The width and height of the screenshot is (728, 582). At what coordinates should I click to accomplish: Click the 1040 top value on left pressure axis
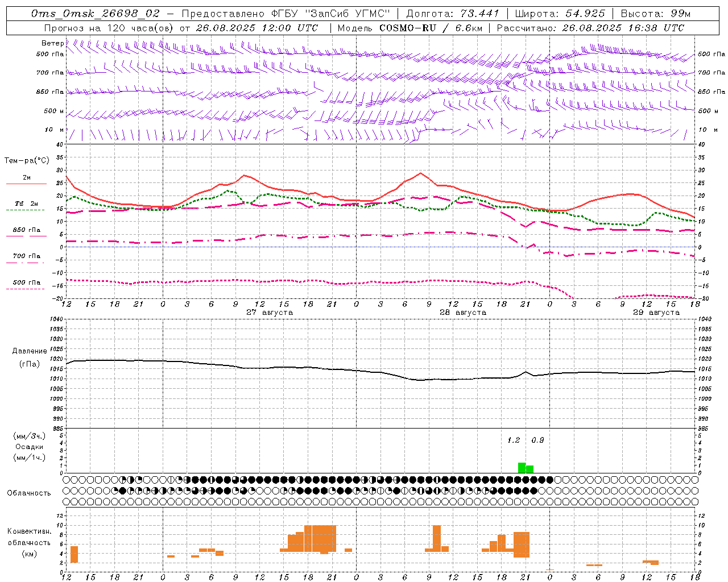(x=57, y=319)
